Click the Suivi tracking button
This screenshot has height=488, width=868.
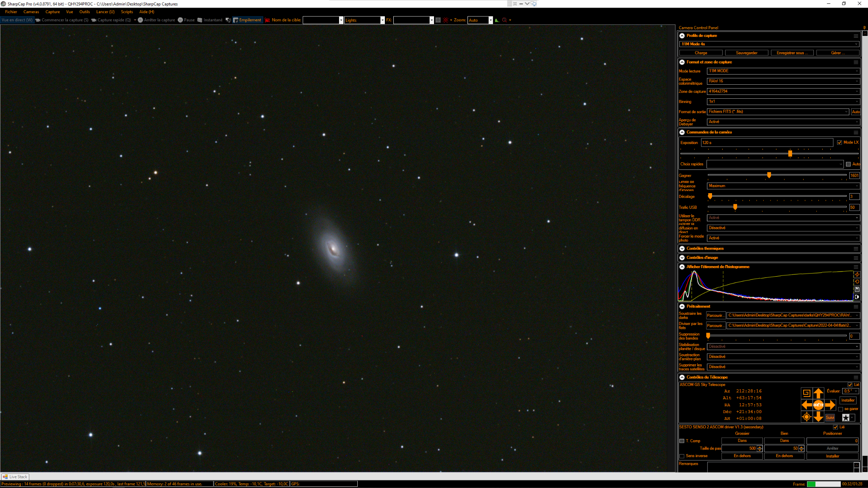click(x=830, y=418)
